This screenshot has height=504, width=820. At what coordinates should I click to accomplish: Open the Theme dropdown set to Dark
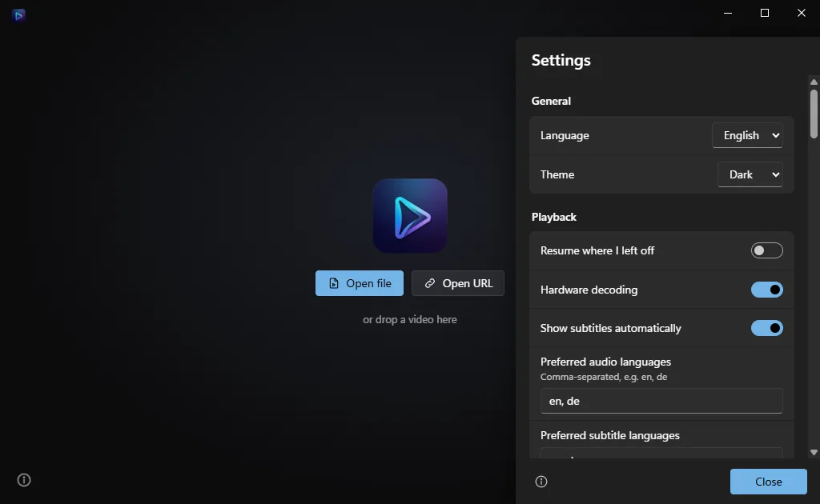coord(750,174)
